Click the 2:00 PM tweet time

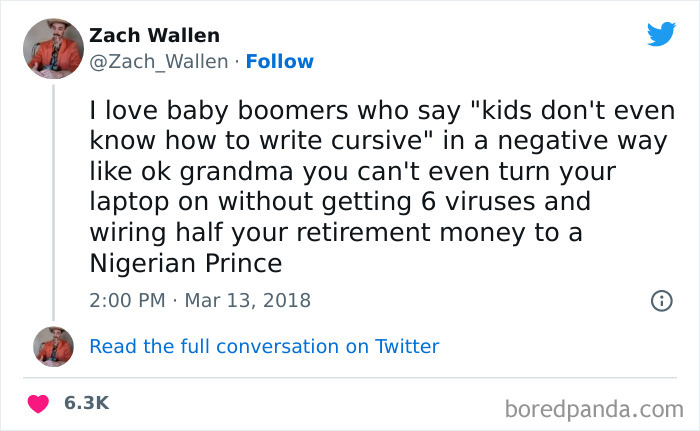[125, 300]
